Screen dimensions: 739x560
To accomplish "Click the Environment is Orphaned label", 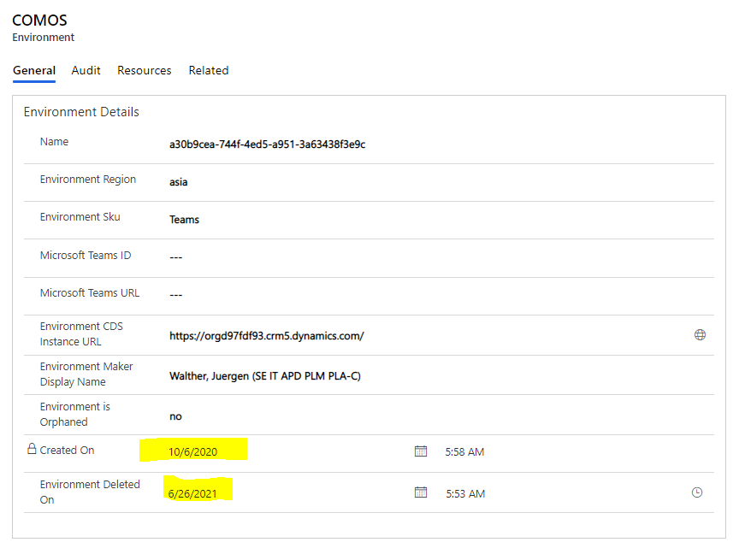I will pyautogui.click(x=75, y=414).
